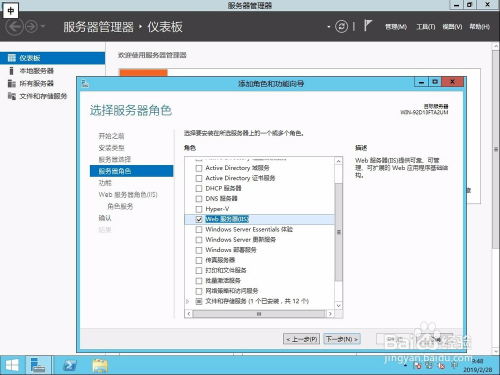Select 仪表板 in the left sidebar

[x=52, y=58]
